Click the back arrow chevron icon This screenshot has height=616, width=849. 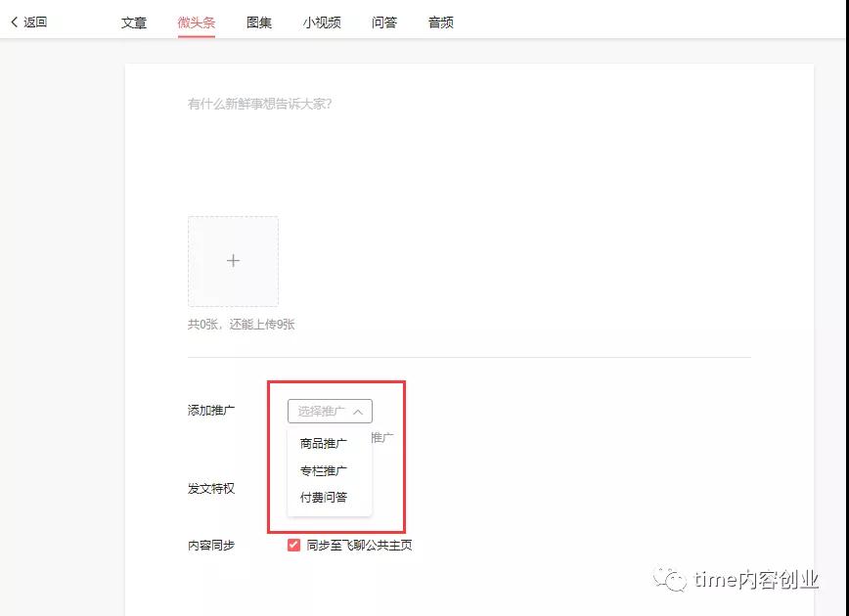(14, 22)
